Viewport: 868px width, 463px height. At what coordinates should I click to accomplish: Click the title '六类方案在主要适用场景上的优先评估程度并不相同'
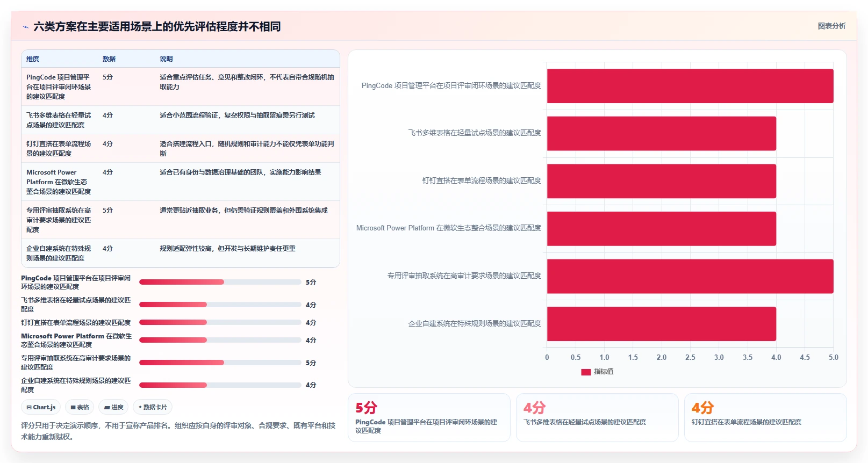[157, 26]
